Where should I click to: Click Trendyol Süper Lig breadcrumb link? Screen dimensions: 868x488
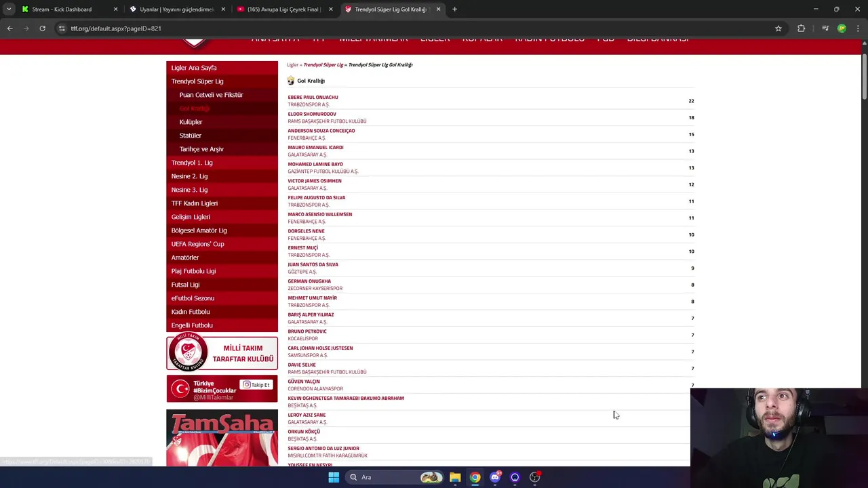323,65
